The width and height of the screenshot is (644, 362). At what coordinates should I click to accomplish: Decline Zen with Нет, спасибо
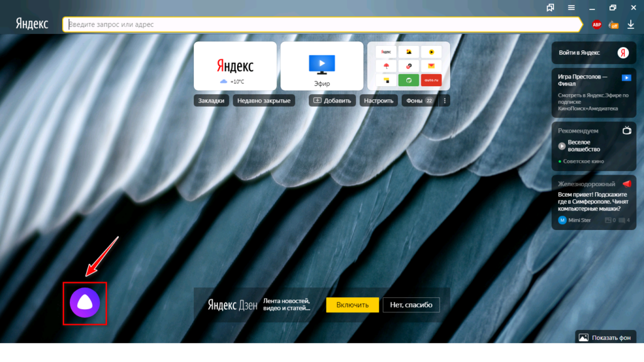coord(411,305)
